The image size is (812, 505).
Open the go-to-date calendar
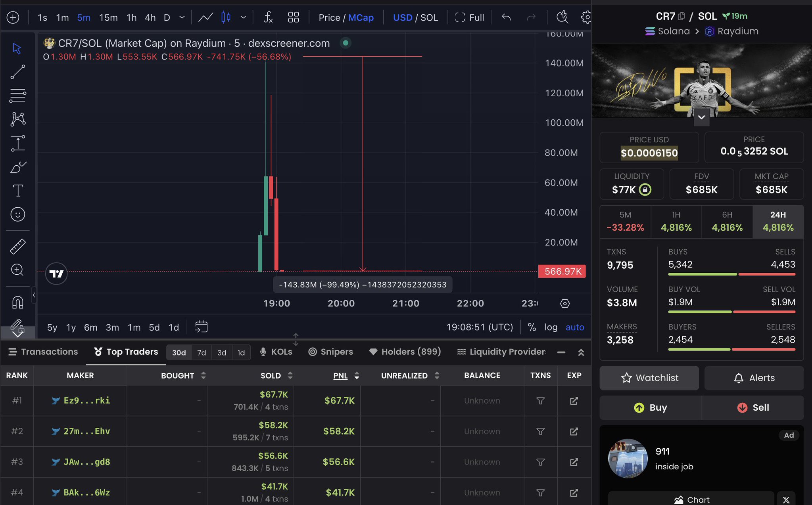201,327
